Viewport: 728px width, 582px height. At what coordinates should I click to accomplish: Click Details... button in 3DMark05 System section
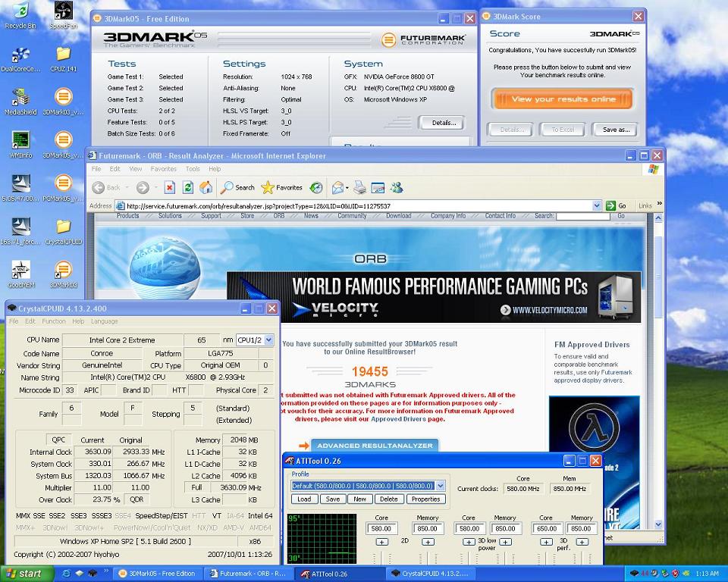click(442, 123)
